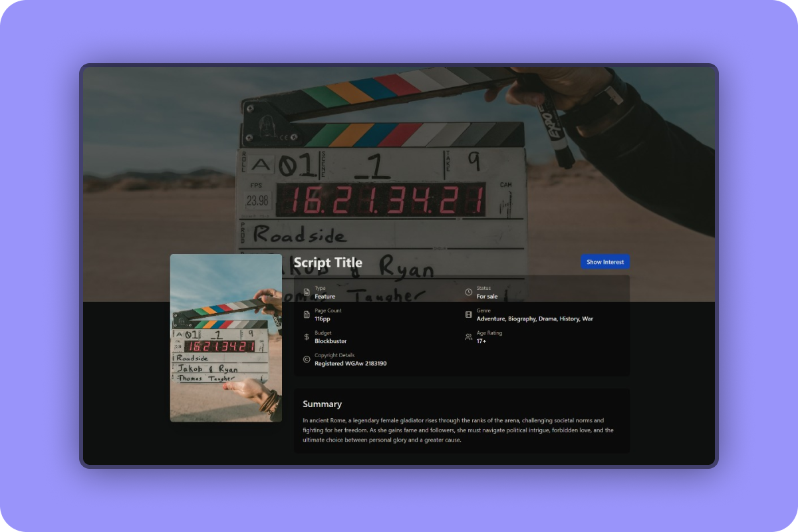This screenshot has height=532, width=798.
Task: Click the Adventure, Biography, Drama genre list
Action: pyautogui.click(x=535, y=319)
